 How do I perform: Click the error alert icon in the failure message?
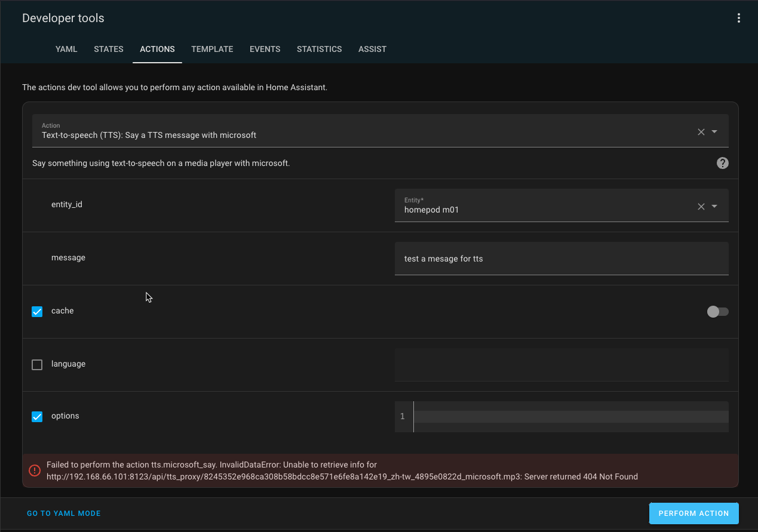click(x=34, y=471)
